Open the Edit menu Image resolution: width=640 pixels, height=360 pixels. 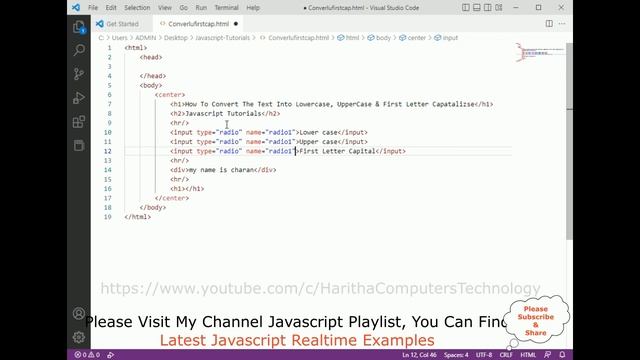pos(111,8)
